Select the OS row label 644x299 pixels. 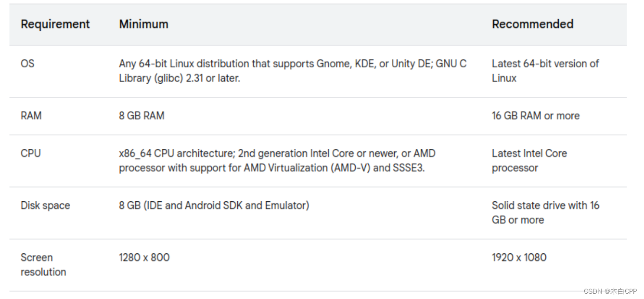pyautogui.click(x=27, y=64)
